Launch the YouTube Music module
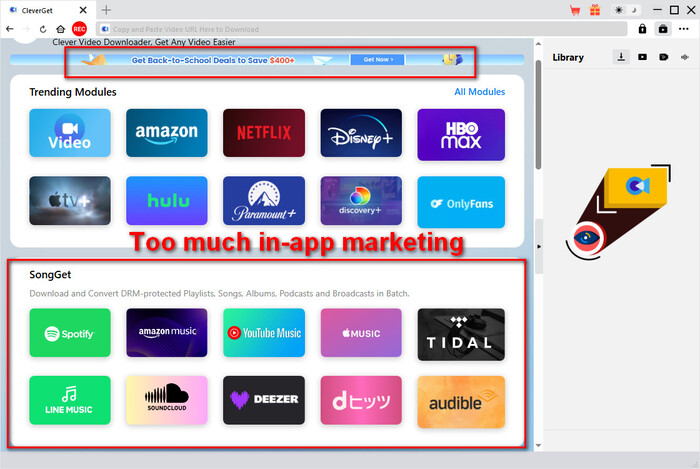Image resolution: width=700 pixels, height=469 pixels. coord(264,332)
